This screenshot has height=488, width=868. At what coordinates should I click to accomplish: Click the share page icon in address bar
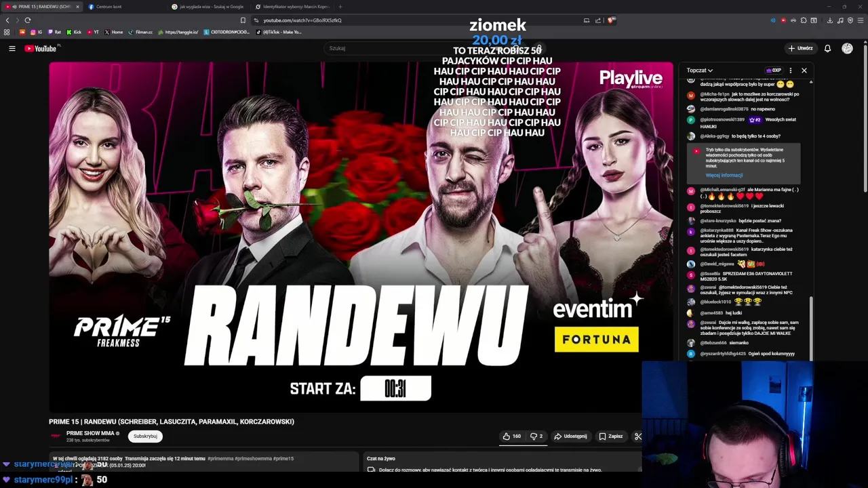(x=597, y=20)
